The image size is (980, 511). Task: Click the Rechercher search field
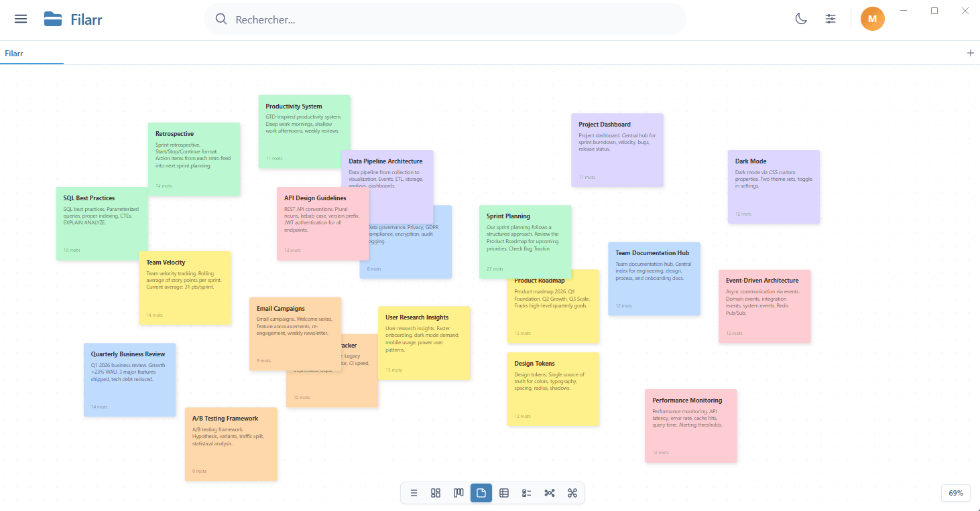point(445,19)
